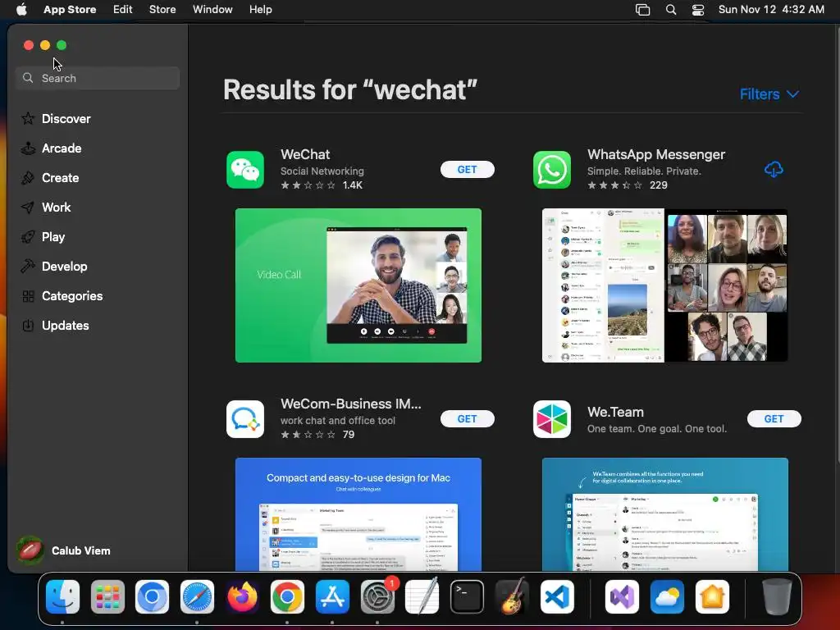840x630 pixels.
Task: Open the App Store menu
Action: pos(70,9)
